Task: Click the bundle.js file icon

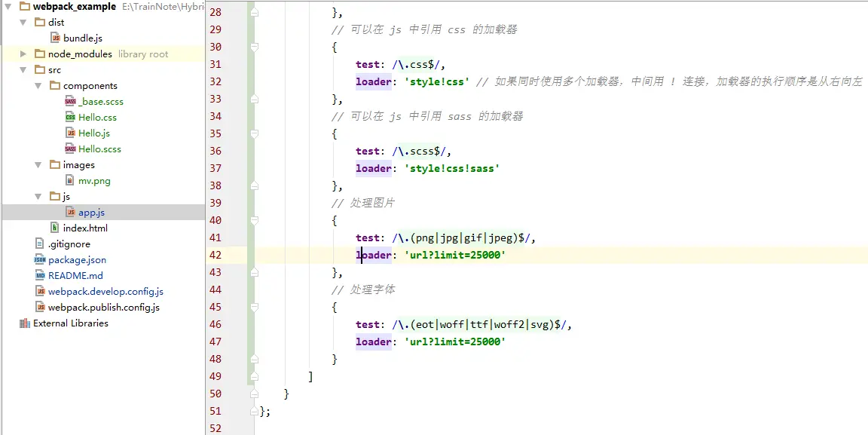Action: coord(55,38)
